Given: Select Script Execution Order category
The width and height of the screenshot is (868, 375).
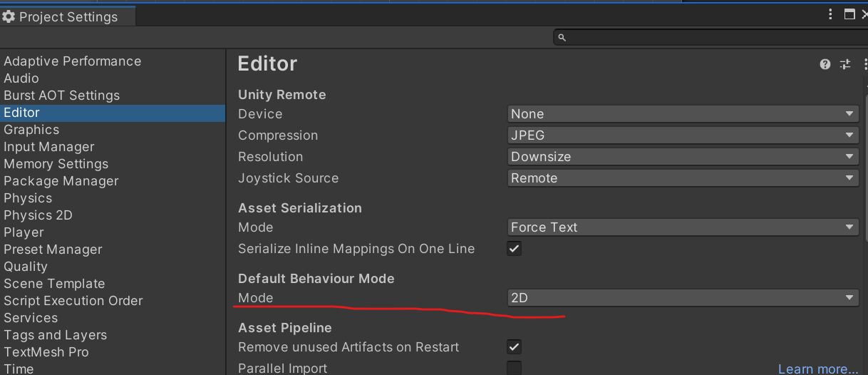Looking at the screenshot, I should point(113,301).
